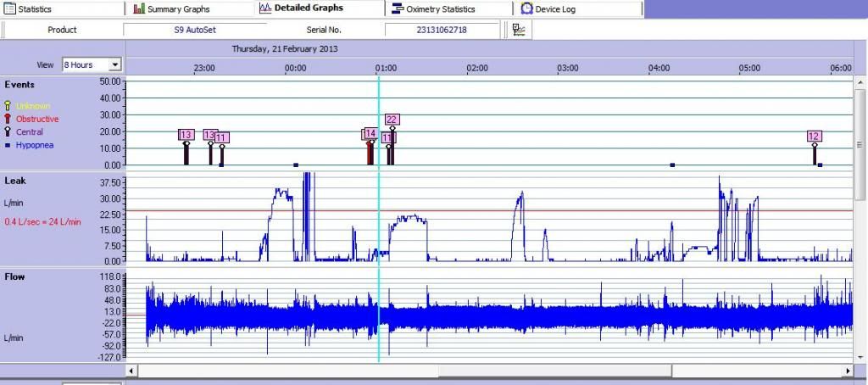Click the Events panel title
The width and height of the screenshot is (868, 385).
20,85
